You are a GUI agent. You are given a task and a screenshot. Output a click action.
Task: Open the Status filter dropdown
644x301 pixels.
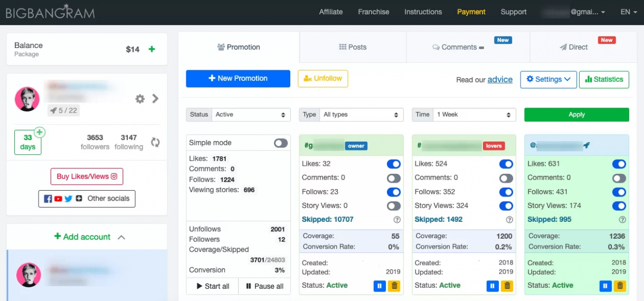(251, 115)
